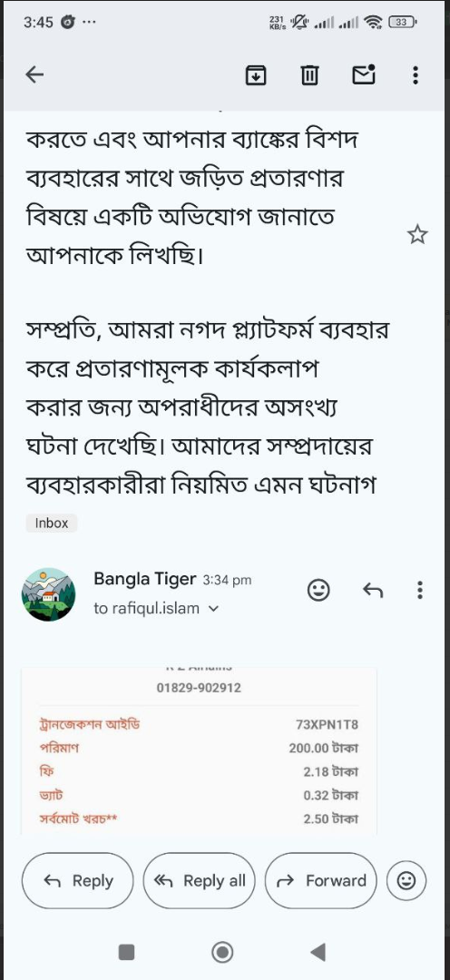This screenshot has width=450, height=980.
Task: Open message options next to reply arrow
Action: pyautogui.click(x=420, y=590)
